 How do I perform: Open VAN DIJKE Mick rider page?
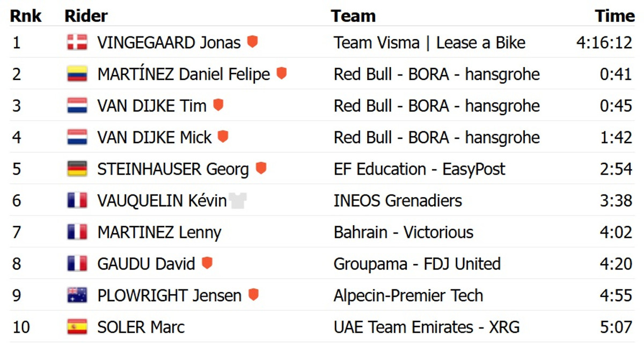[x=154, y=138]
